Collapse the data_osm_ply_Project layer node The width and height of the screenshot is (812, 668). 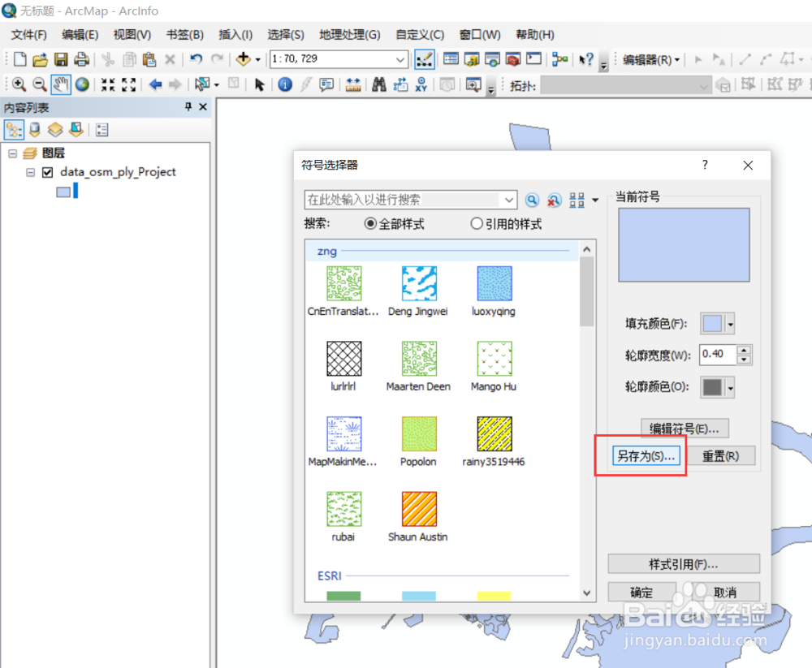[31, 172]
